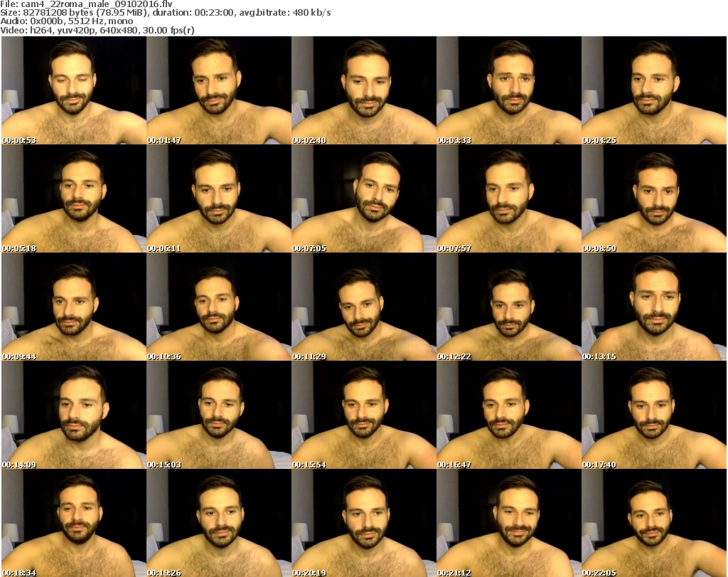Open the frame at 00:05:18
The image size is (728, 577).
pyautogui.click(x=74, y=198)
